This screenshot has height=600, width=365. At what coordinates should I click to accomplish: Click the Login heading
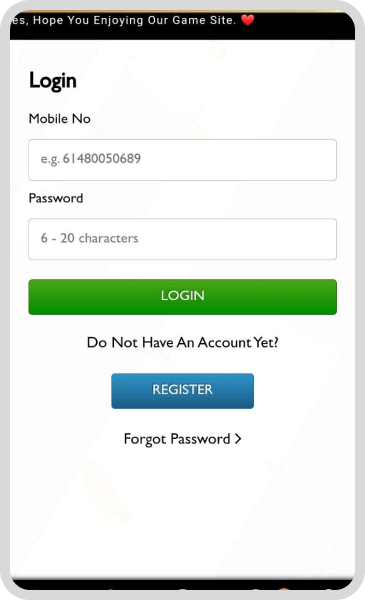tap(53, 81)
